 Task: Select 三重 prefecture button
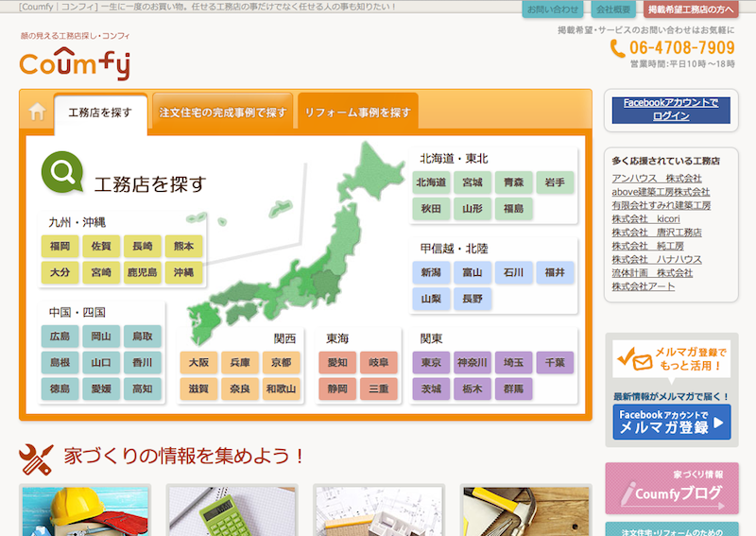point(379,389)
